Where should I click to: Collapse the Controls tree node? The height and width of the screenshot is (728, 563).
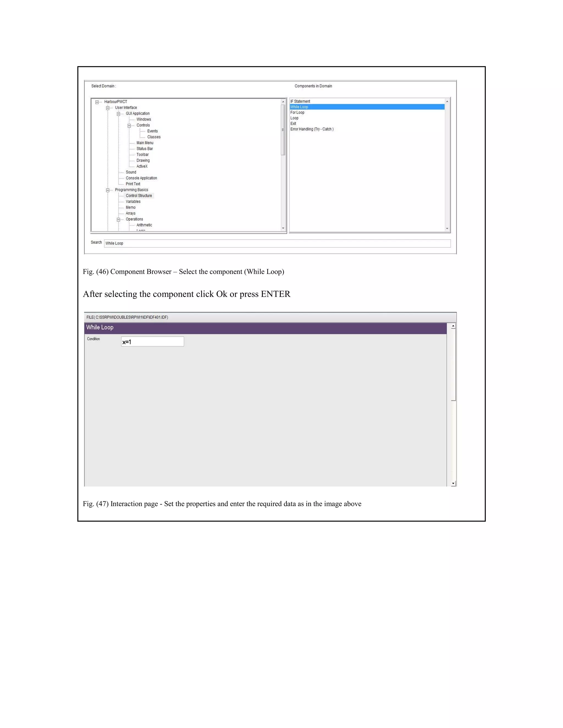click(129, 126)
